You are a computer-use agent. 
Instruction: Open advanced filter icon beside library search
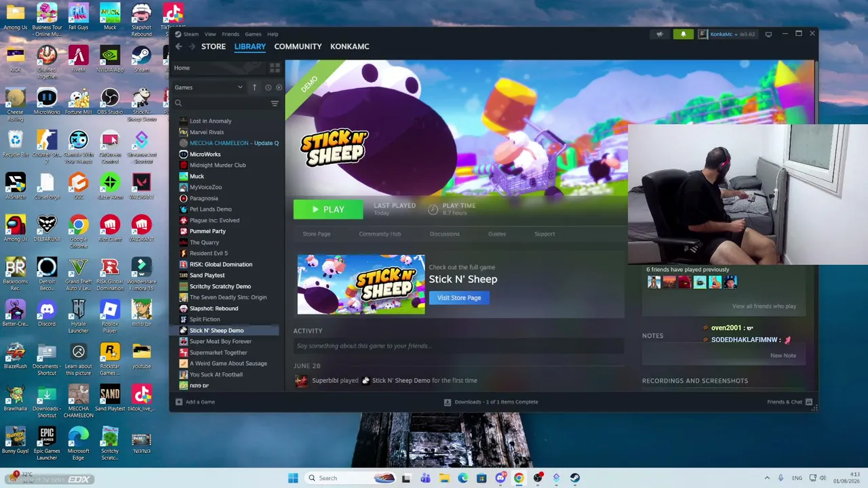tap(275, 104)
